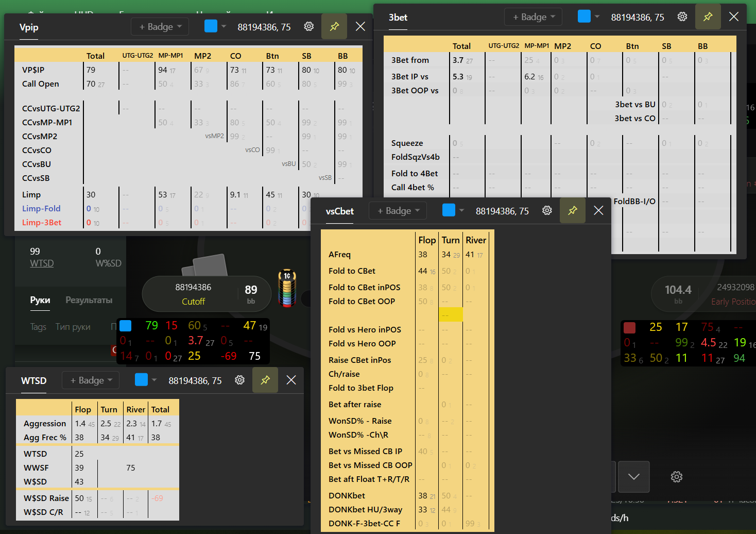Open settings gear in WTSD popup
This screenshot has height=534, width=756.
click(x=240, y=380)
